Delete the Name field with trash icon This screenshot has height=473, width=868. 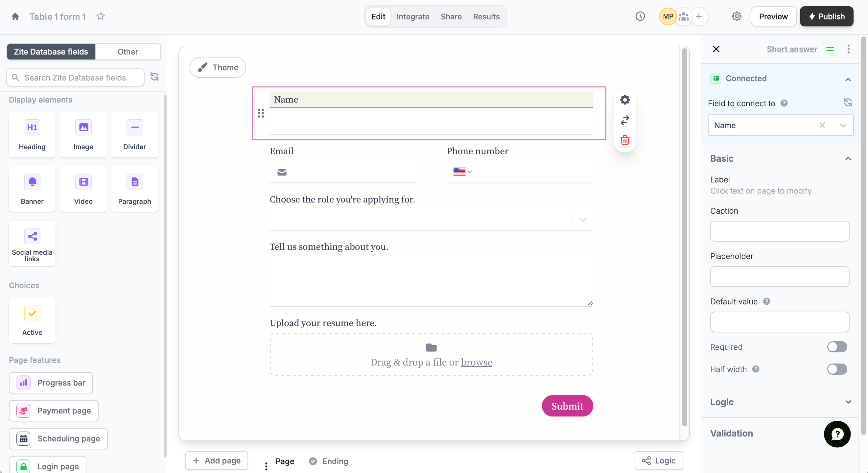625,140
